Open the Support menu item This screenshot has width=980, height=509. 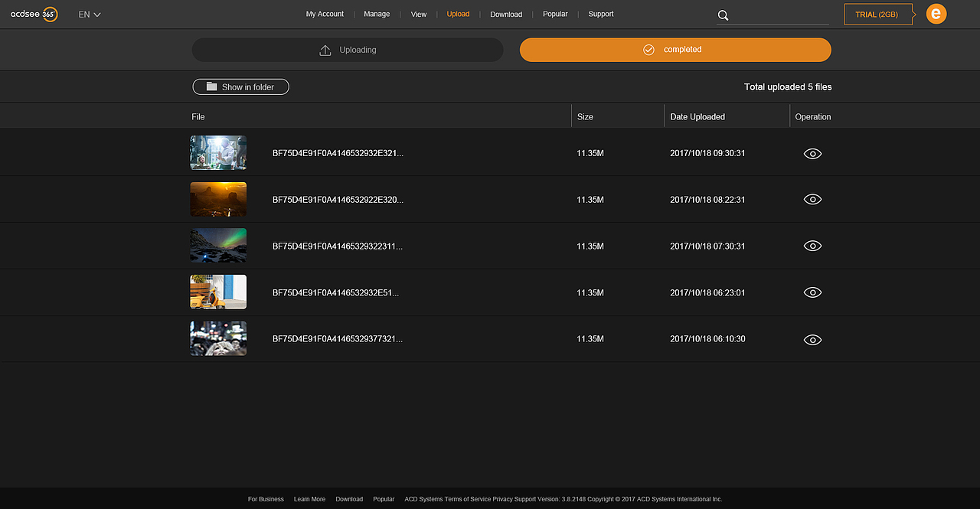(x=601, y=14)
